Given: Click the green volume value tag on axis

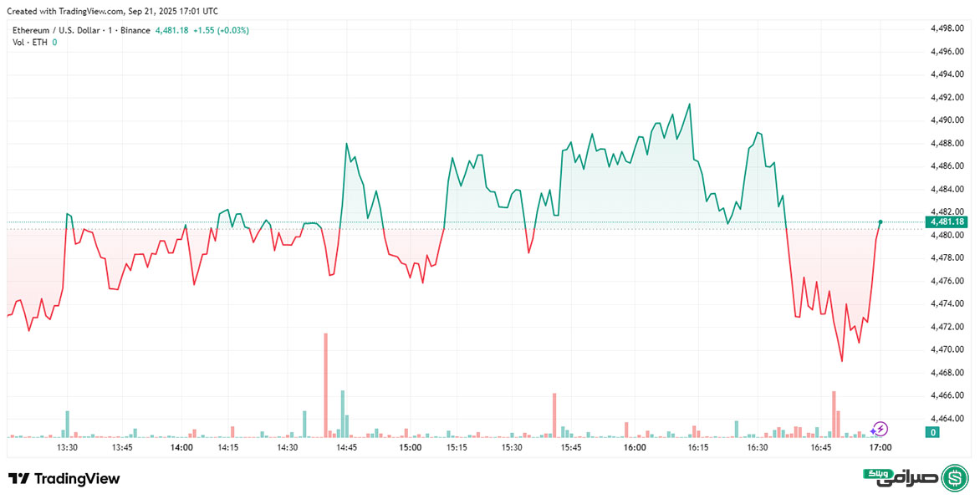Looking at the screenshot, I should [x=931, y=432].
